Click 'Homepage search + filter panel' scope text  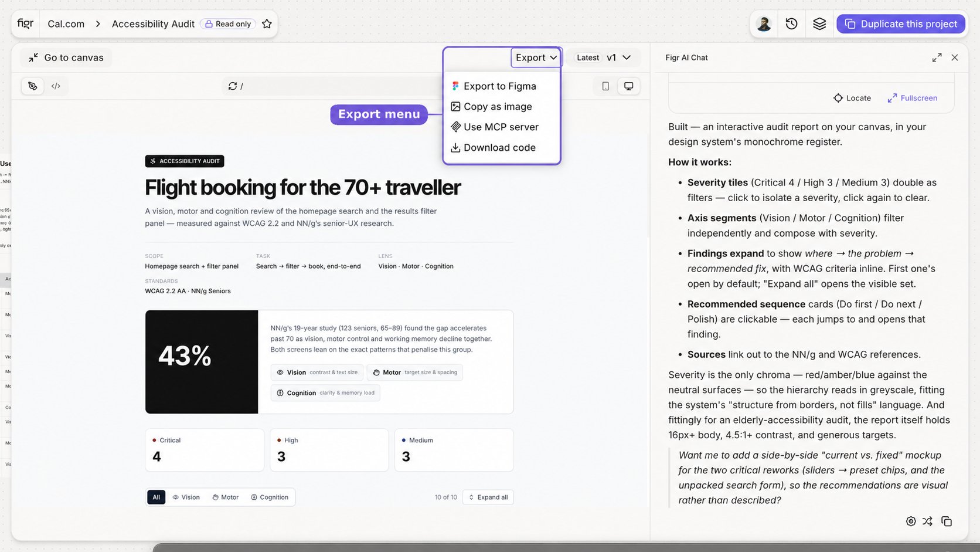(192, 266)
